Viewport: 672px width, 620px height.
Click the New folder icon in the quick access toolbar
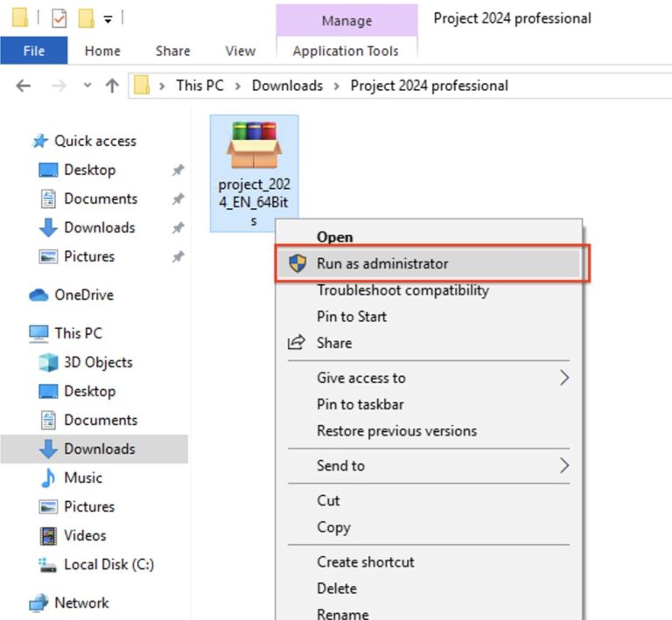[x=86, y=18]
